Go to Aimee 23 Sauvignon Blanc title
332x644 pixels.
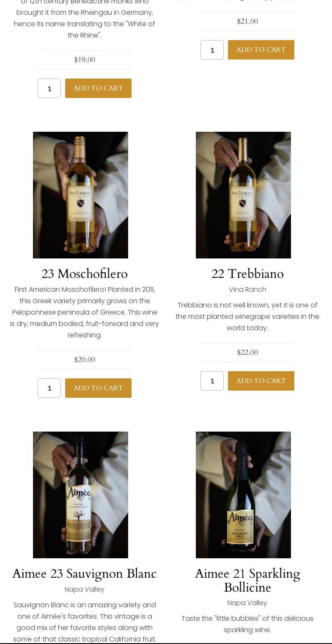click(85, 574)
